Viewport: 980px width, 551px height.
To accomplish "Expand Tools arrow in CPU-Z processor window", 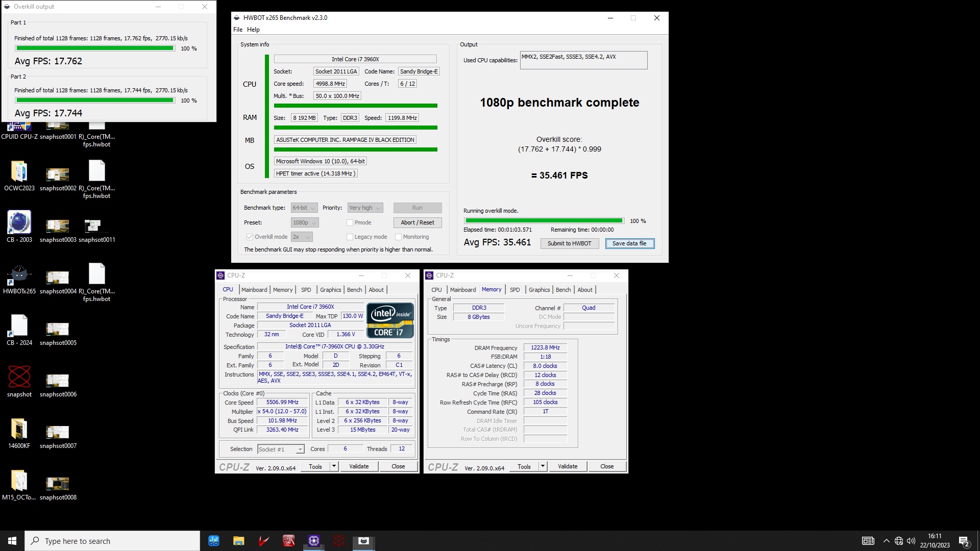I will [x=334, y=466].
